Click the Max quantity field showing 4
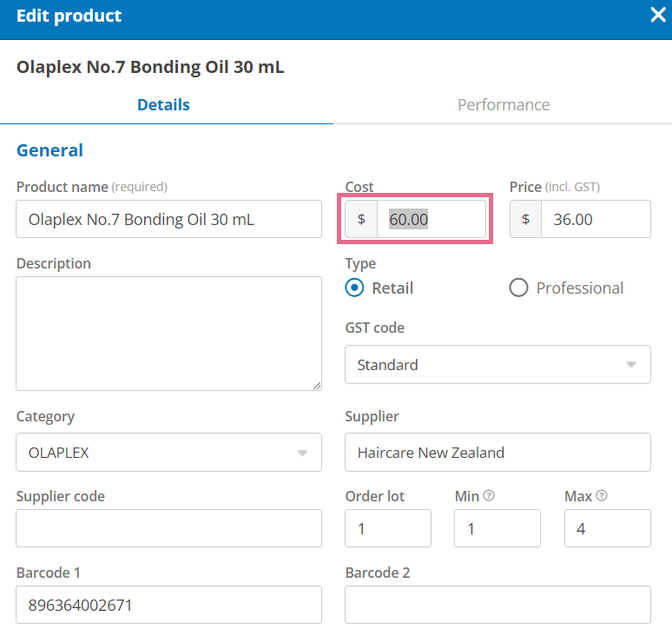The height and width of the screenshot is (636, 672). [x=607, y=528]
